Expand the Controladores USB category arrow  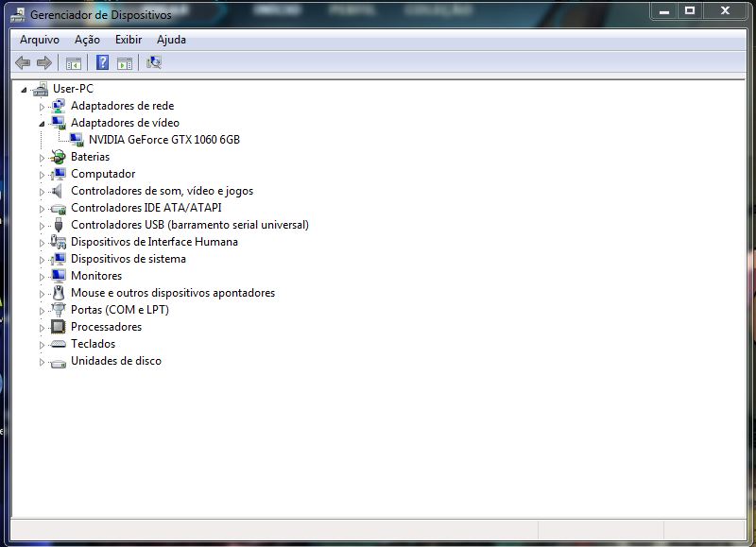click(x=42, y=226)
